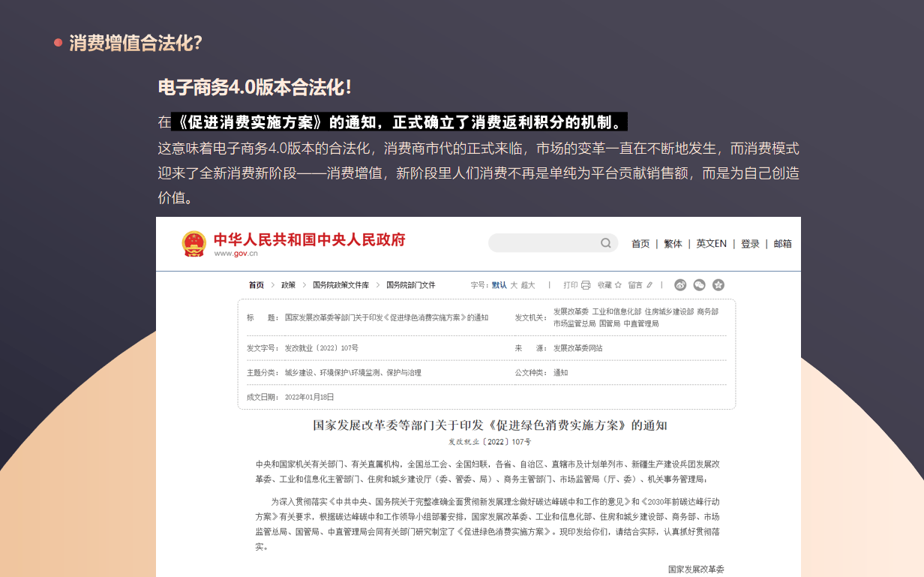Click inside the site search field
The width and height of the screenshot is (924, 577).
tap(553, 243)
